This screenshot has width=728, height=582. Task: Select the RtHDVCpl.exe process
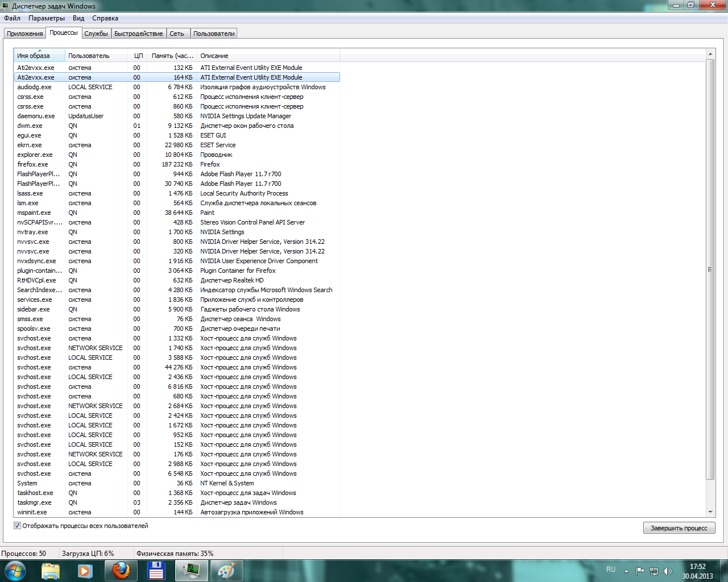[x=177, y=280]
